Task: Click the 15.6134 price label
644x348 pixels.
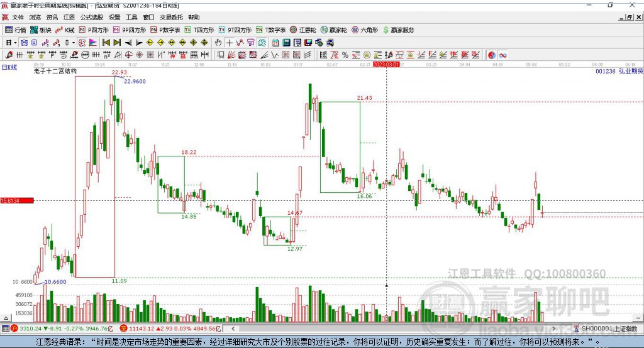Action: point(17,200)
